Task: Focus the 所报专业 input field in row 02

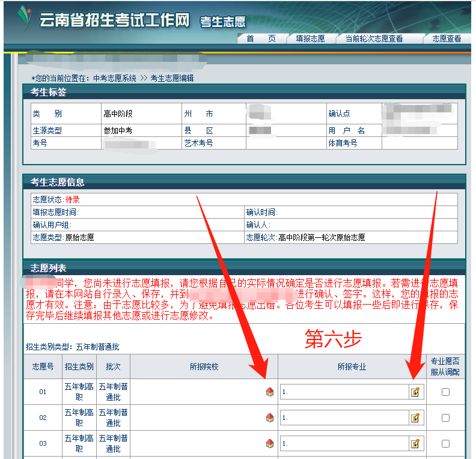Action: click(344, 418)
